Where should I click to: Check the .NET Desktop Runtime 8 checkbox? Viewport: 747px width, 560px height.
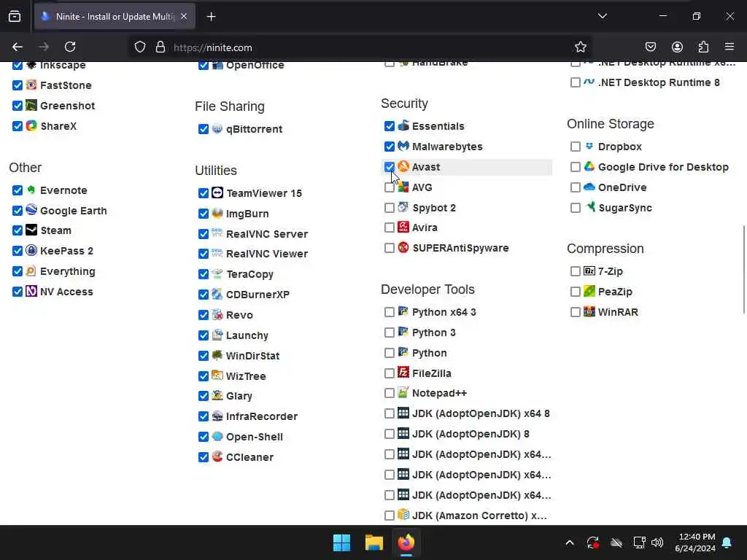[x=575, y=82]
